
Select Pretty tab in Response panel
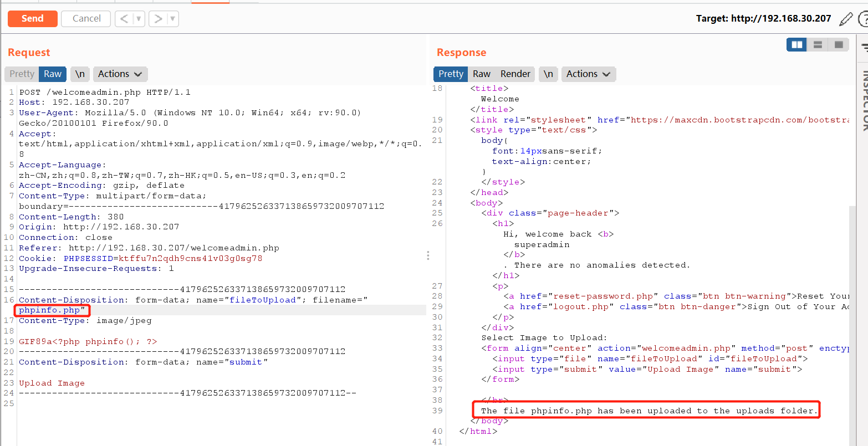[451, 74]
